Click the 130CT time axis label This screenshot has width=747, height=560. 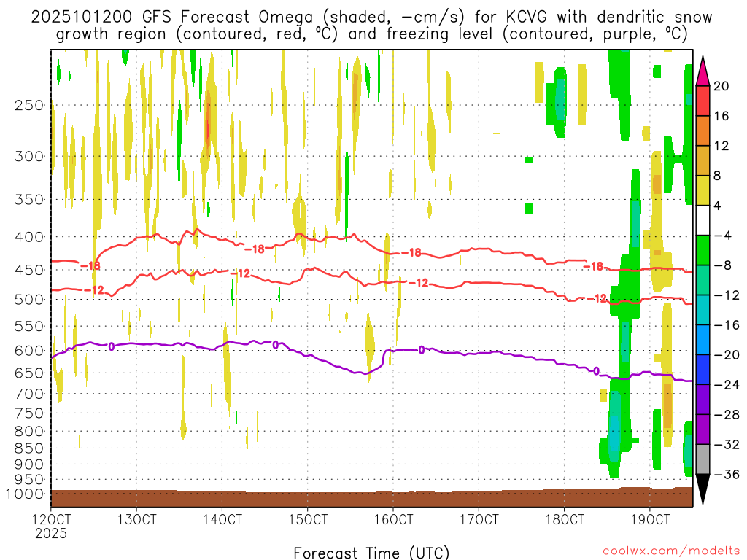point(136,519)
